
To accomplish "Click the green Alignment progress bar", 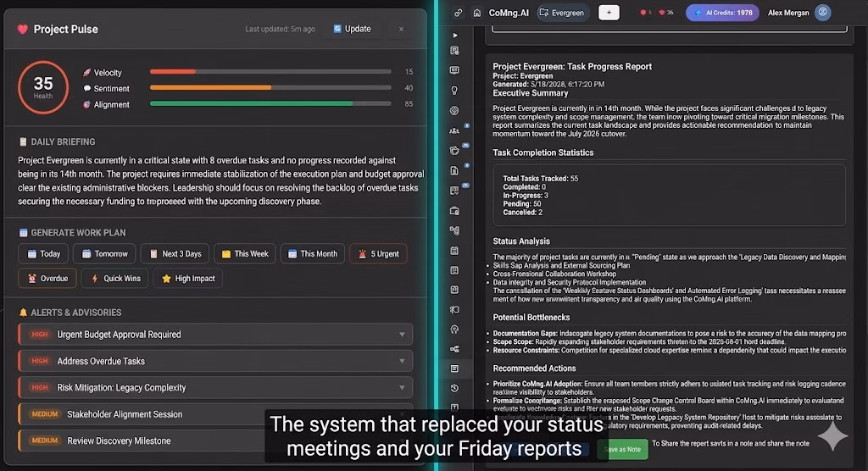I will pos(270,103).
